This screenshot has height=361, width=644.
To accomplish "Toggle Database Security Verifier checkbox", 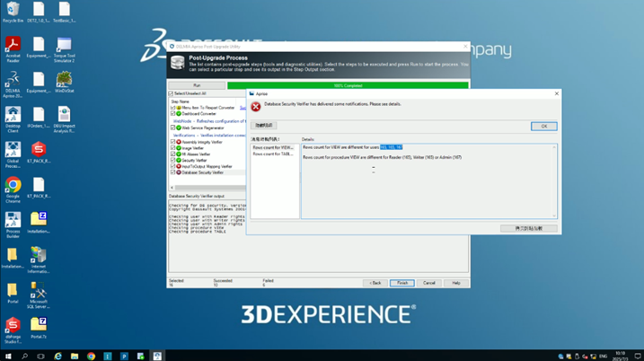I will pyautogui.click(x=173, y=172).
